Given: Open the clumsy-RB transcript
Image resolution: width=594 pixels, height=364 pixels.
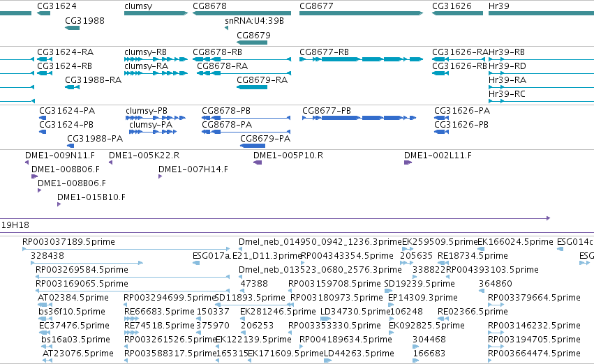Looking at the screenshot, I should (145, 52).
